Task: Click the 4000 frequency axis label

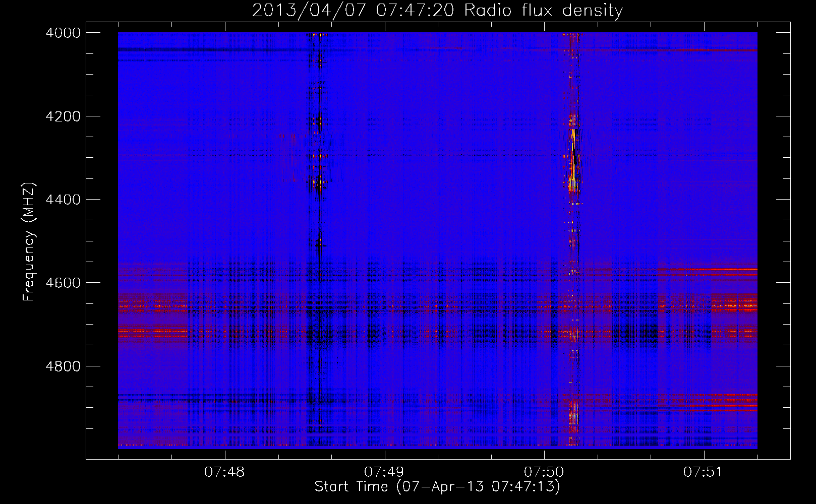Action: (63, 33)
